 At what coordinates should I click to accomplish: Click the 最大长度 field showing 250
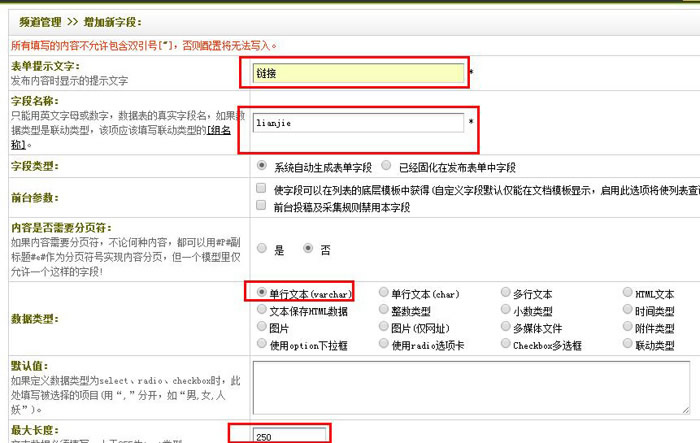pos(290,436)
